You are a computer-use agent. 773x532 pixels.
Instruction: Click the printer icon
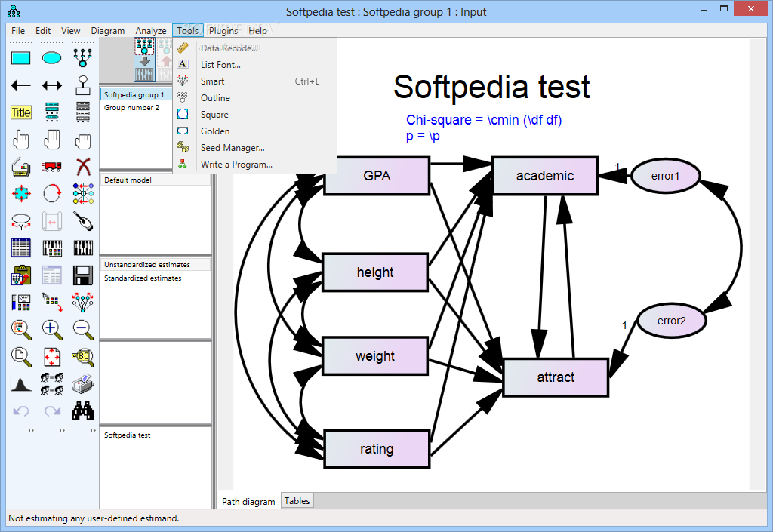[x=83, y=384]
